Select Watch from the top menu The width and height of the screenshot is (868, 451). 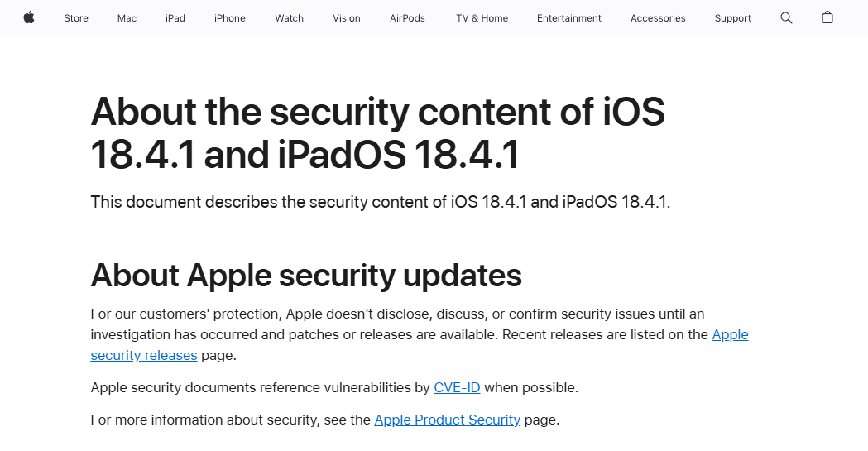[289, 18]
